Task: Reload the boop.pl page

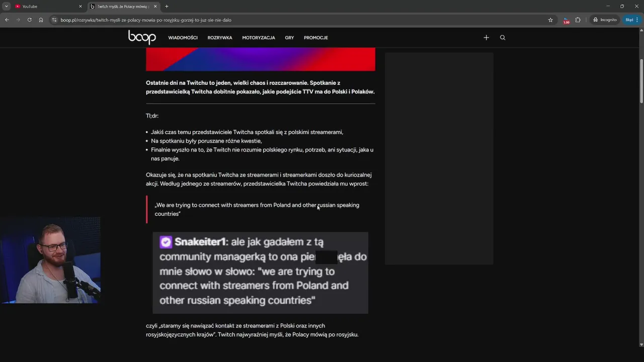Action: tap(29, 20)
